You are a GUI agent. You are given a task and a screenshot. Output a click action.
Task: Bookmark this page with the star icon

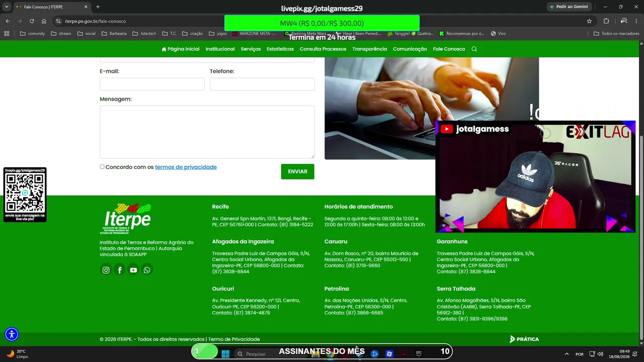pyautogui.click(x=589, y=21)
